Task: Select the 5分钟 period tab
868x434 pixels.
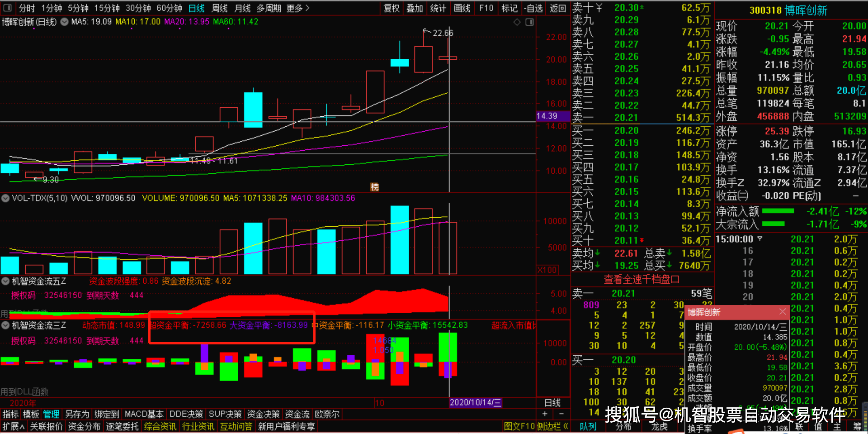Action: click(x=78, y=8)
